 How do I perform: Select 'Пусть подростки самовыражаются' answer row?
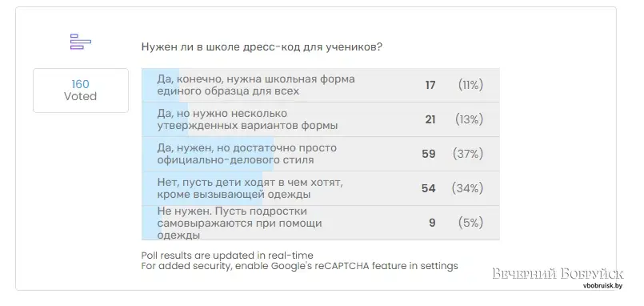pyautogui.click(x=320, y=223)
